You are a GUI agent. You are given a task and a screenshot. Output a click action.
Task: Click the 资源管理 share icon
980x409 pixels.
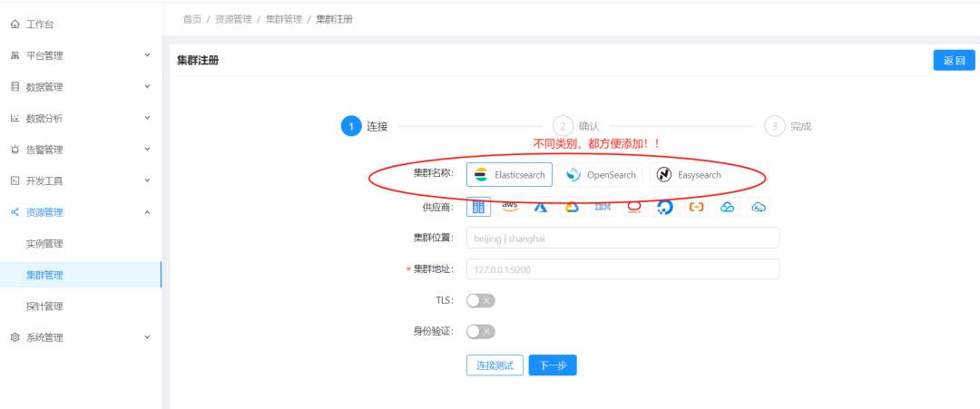[x=15, y=212]
